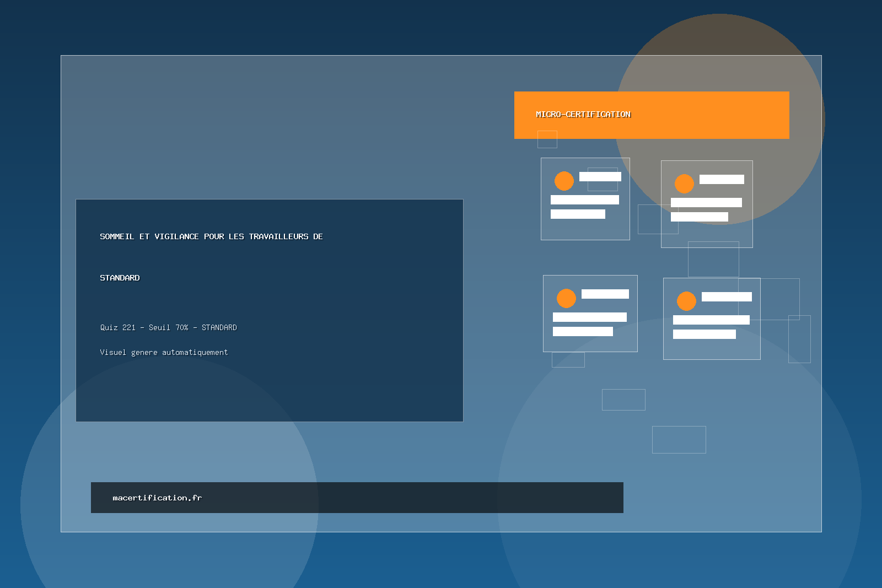Select the 'Quiz 221 - Seuil 70% - STANDARD' line
This screenshot has width=882, height=588.
click(168, 327)
